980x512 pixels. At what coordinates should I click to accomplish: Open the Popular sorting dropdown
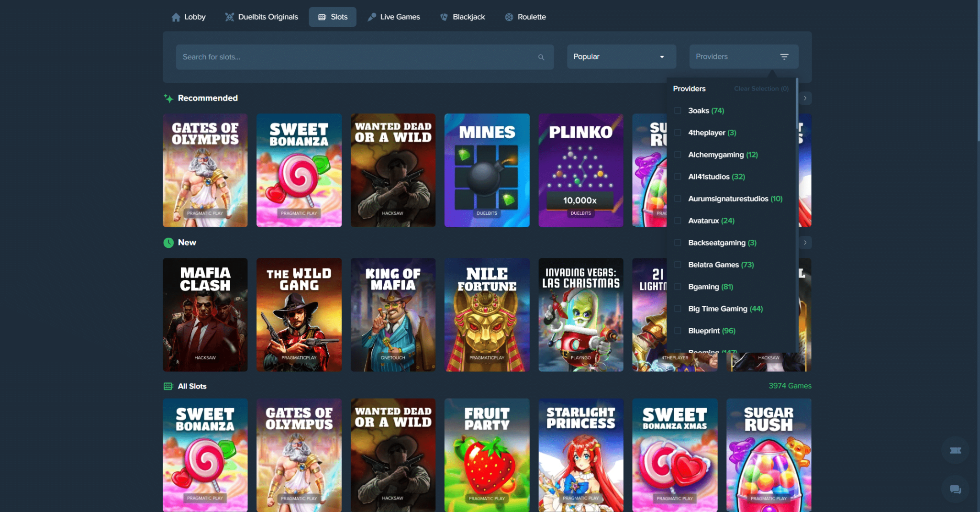click(621, 56)
